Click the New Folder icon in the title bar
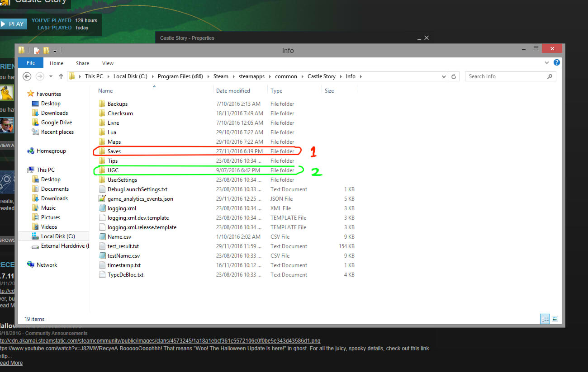Image resolution: width=588 pixels, height=372 pixels. tap(46, 51)
